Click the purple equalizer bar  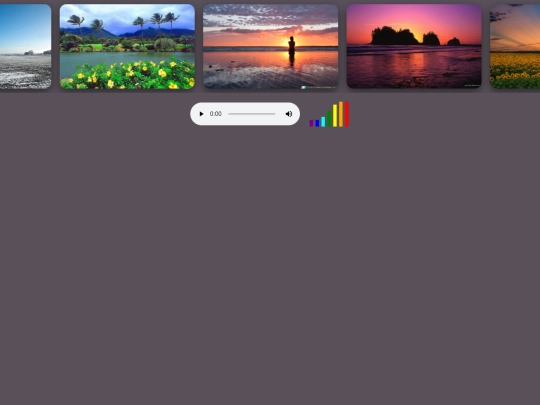point(311,123)
